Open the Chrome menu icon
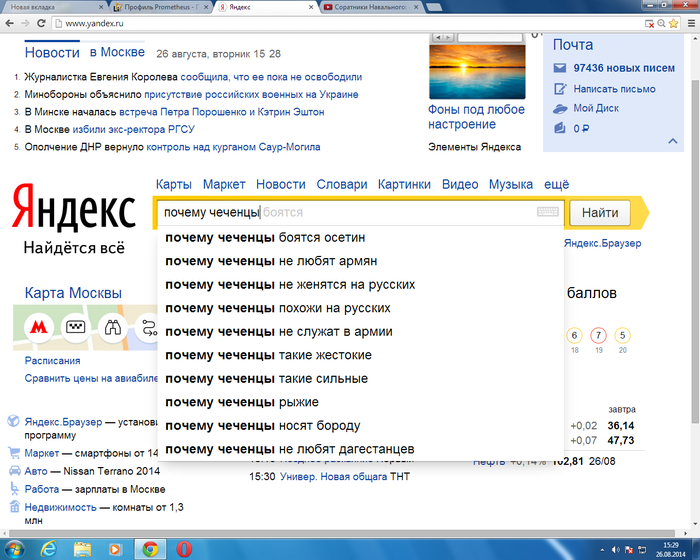The height and width of the screenshot is (560, 700). pyautogui.click(x=691, y=23)
